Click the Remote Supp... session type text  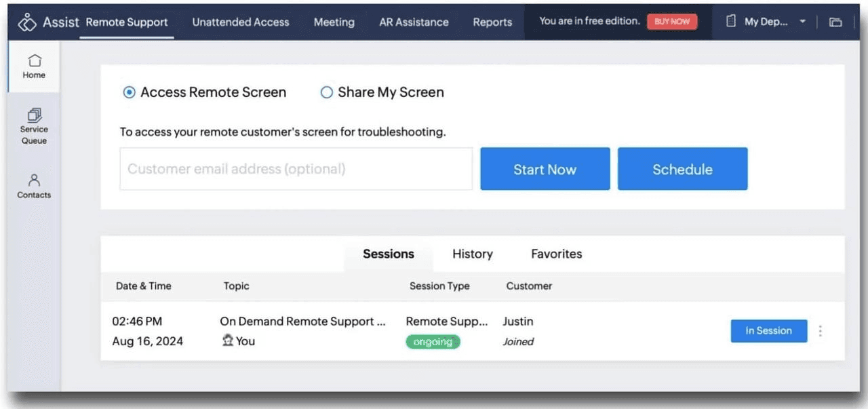point(447,322)
